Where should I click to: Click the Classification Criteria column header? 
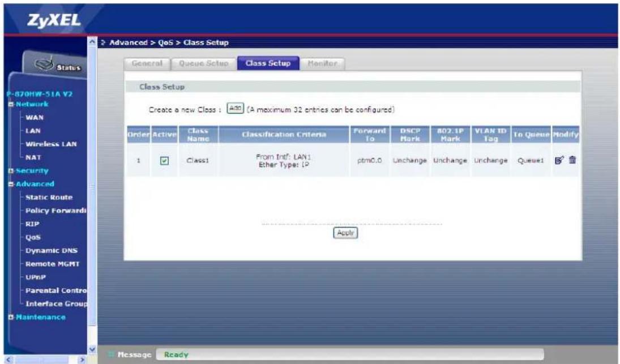click(x=284, y=135)
